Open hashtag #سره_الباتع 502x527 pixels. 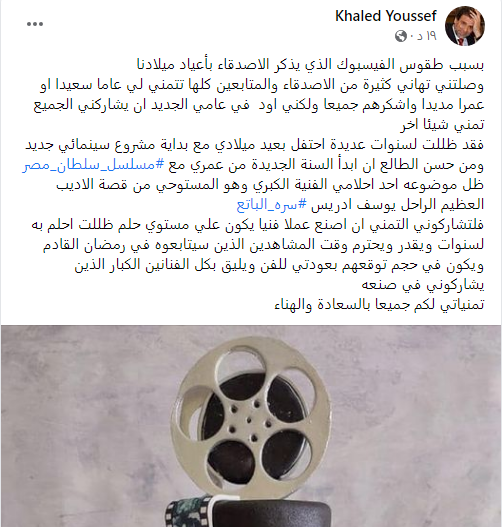click(x=271, y=205)
